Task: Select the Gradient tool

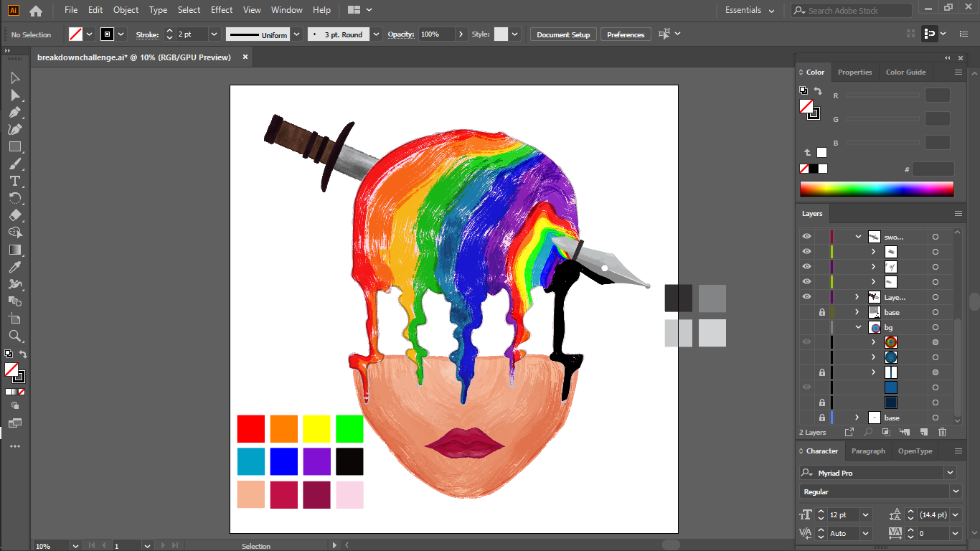Action: click(x=15, y=250)
